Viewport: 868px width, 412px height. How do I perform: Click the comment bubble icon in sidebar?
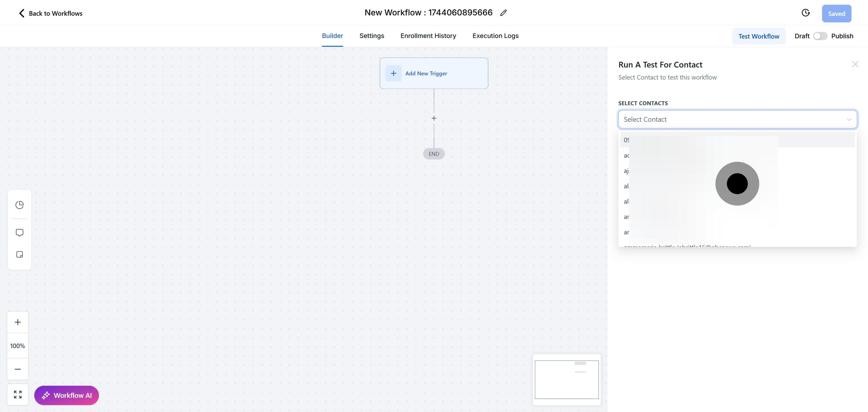[20, 233]
